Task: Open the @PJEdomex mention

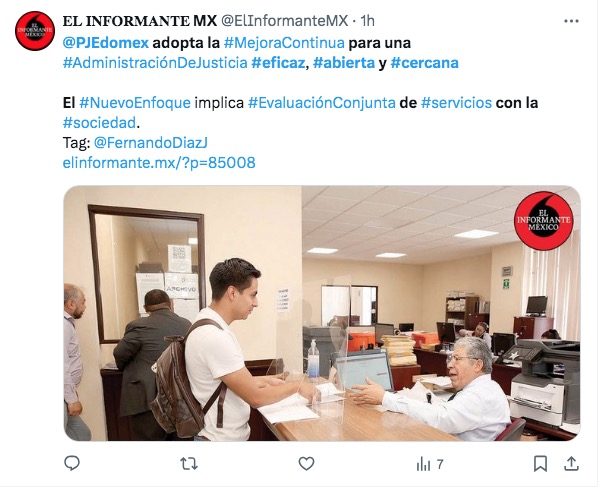Action: point(105,43)
